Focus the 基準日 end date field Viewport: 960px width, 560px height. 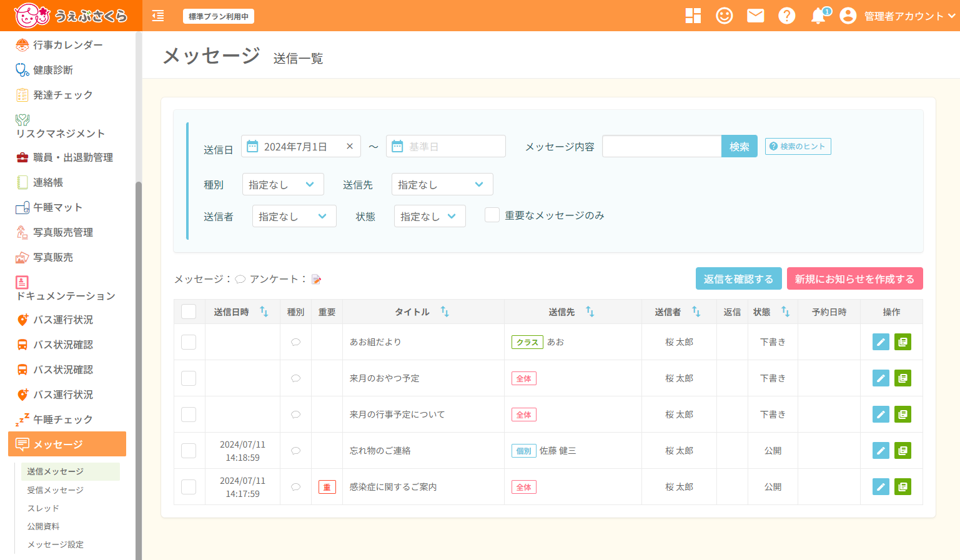446,146
